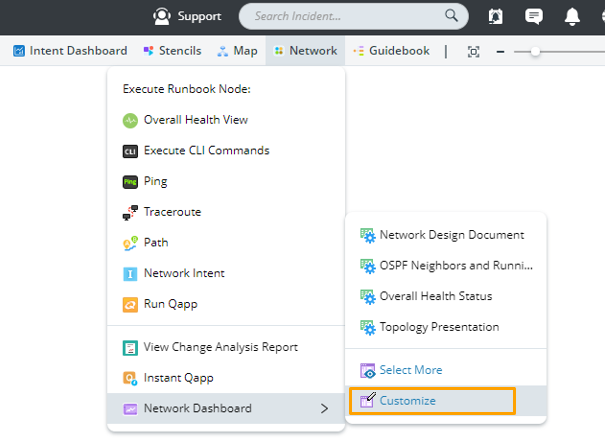The image size is (607, 438).
Task: Open the chat messages icon
Action: pyautogui.click(x=534, y=16)
